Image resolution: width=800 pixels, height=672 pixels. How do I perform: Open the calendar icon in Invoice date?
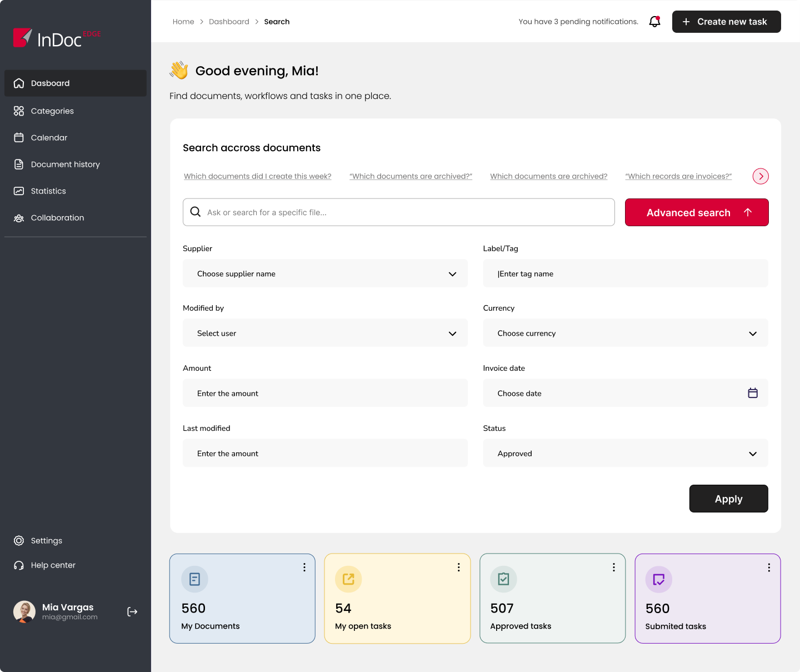pyautogui.click(x=753, y=393)
